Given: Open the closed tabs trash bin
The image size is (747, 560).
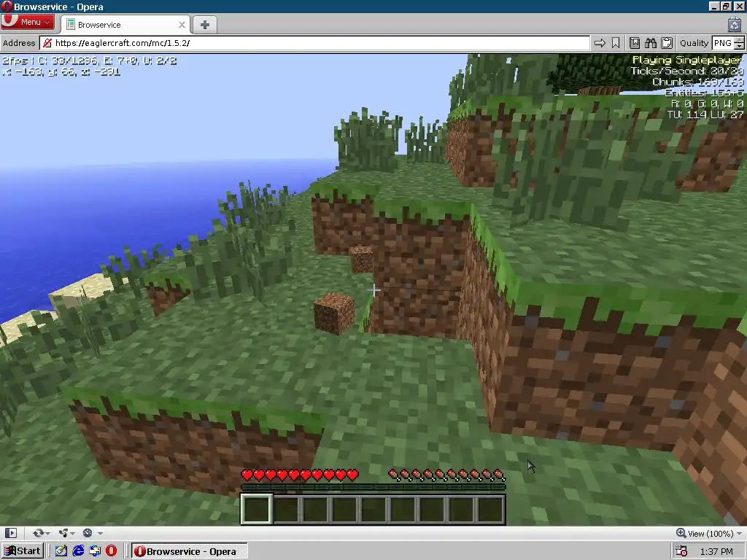Looking at the screenshot, I should [735, 24].
